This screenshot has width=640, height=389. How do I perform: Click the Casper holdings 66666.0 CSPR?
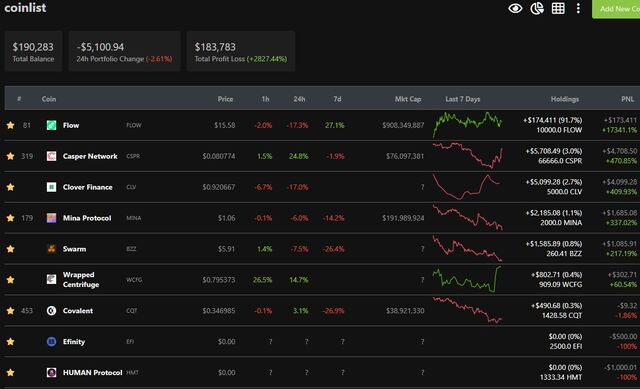[560, 161]
